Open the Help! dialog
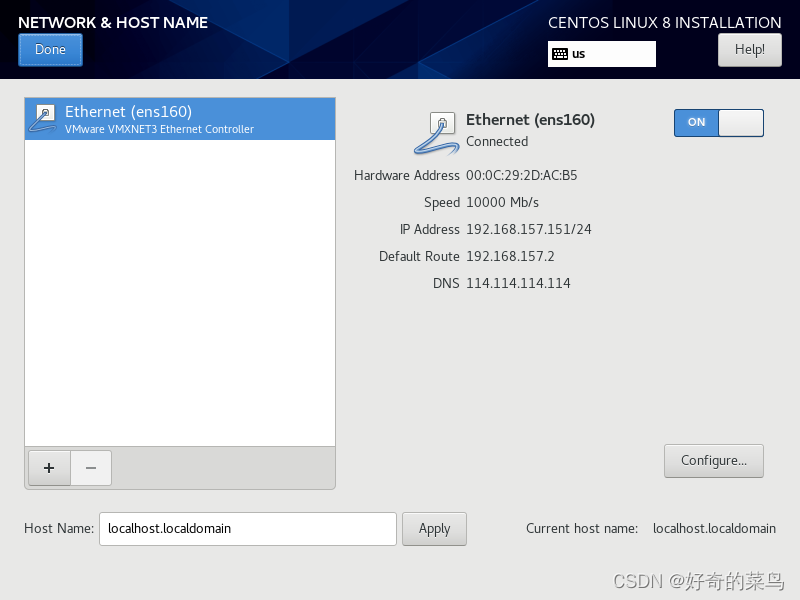Screen dimensions: 800x600 [x=749, y=49]
